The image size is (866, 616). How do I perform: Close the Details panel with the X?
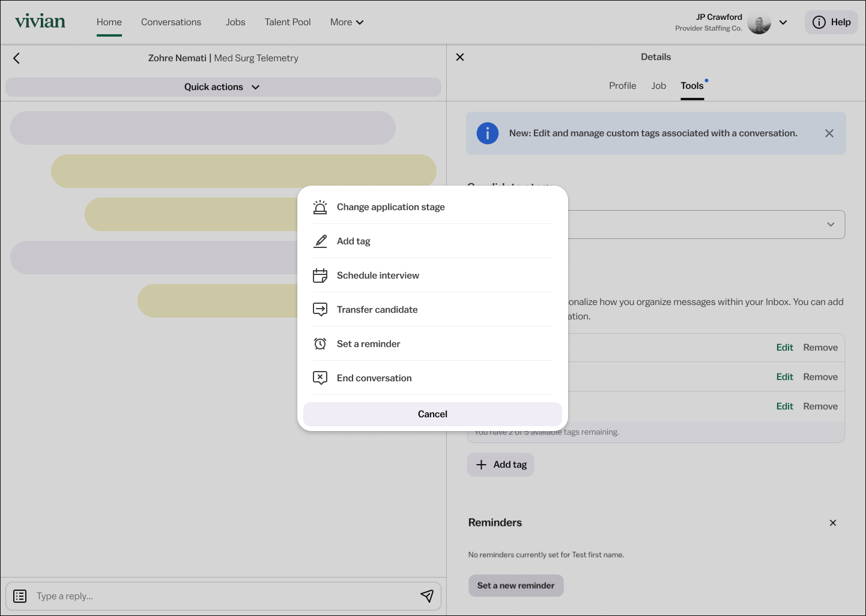tap(460, 57)
